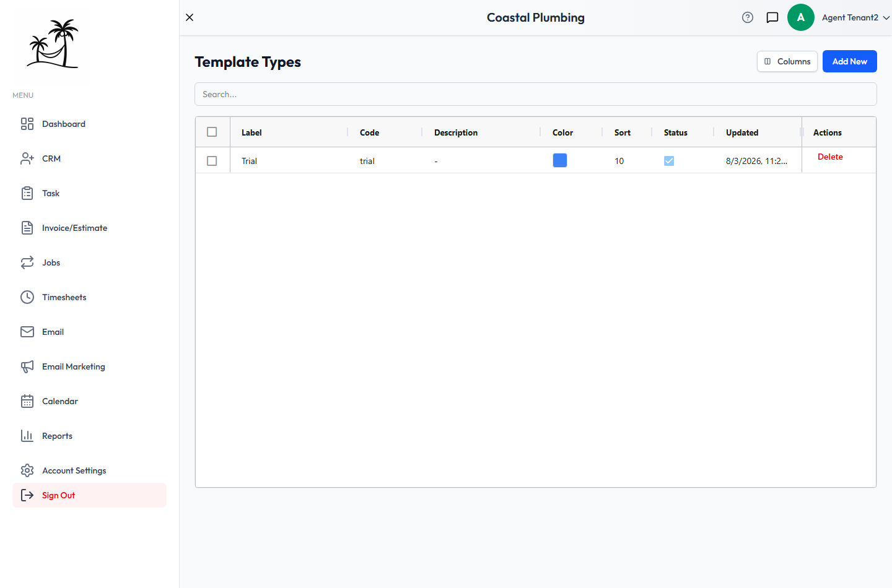
Task: Click the Coastal Plumbing title
Action: [x=536, y=17]
